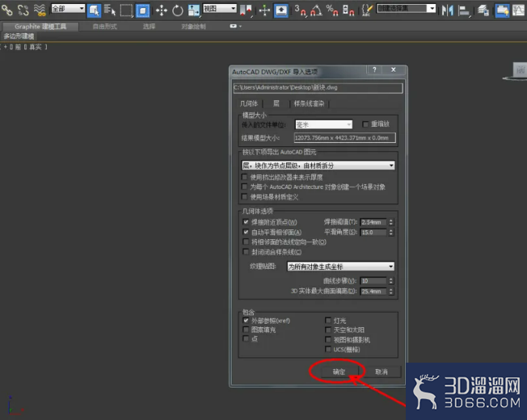Toggle Spinner Snap icon
This screenshot has height=420, width=527.
[348, 10]
